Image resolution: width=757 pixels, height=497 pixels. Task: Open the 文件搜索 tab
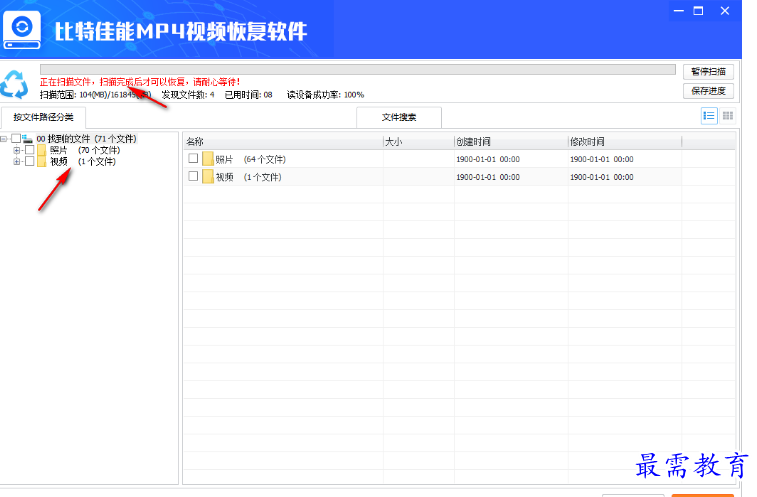click(x=399, y=117)
